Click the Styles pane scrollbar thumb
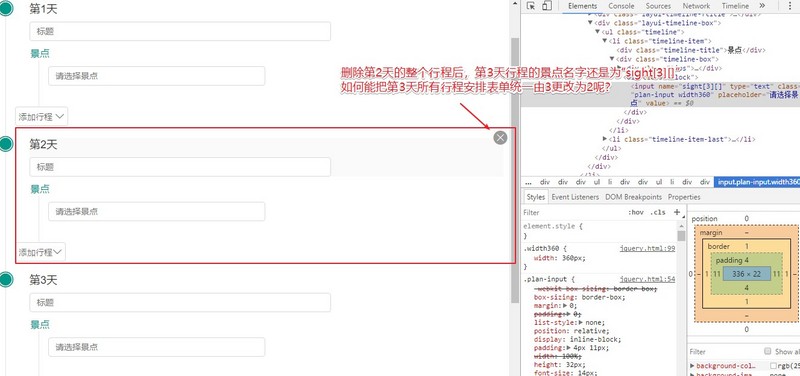Viewport: 800px width, 376px height. click(x=681, y=235)
